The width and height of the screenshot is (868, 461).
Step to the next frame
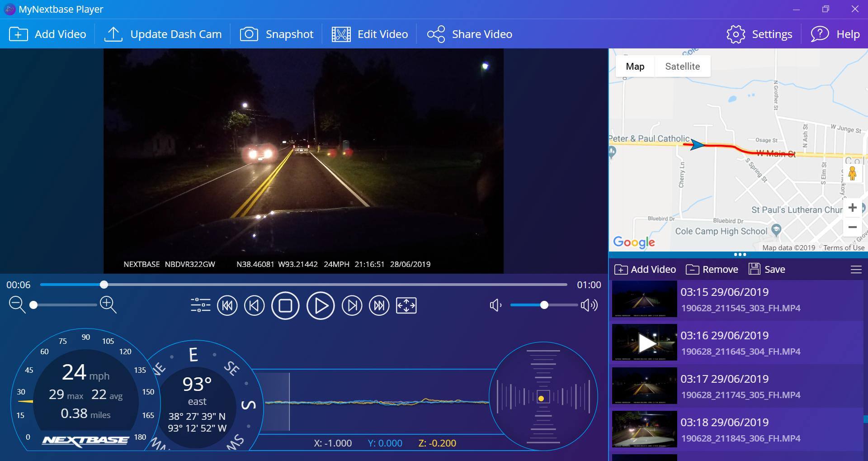click(352, 306)
